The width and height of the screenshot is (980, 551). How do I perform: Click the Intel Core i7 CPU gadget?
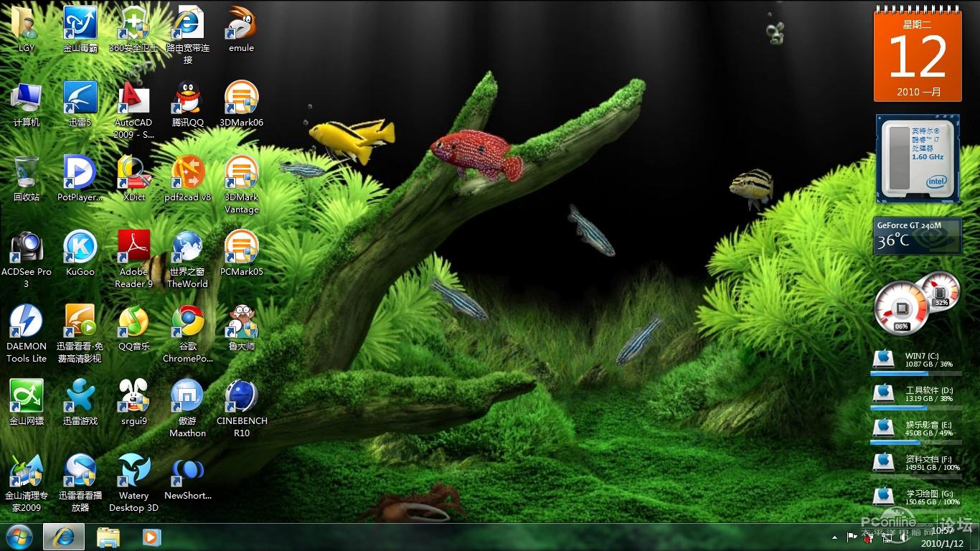(x=918, y=159)
